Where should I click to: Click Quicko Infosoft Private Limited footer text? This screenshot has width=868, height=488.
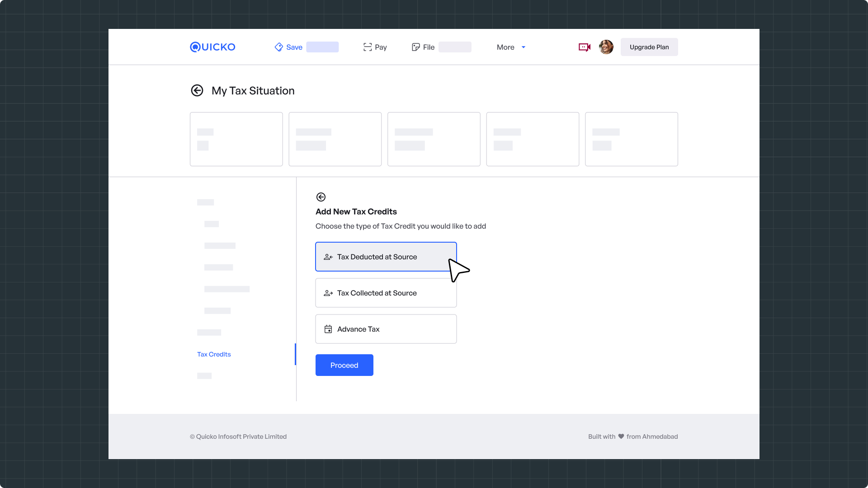point(238,436)
